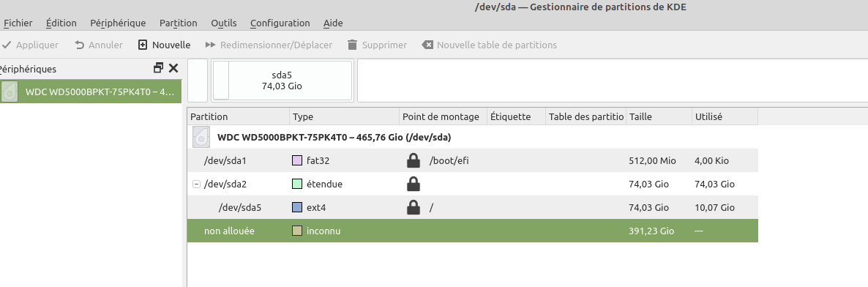
Task: Sort by the Type column header
Action: pyautogui.click(x=344, y=117)
